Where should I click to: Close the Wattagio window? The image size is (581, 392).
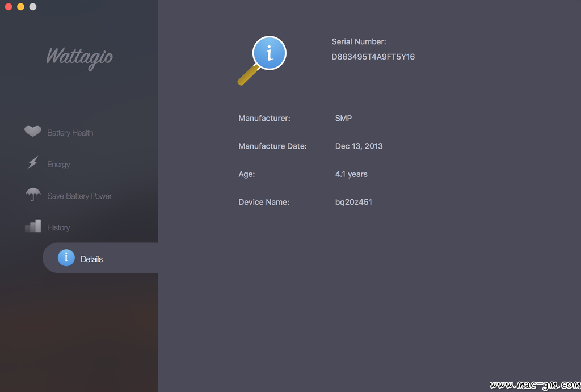(x=9, y=7)
